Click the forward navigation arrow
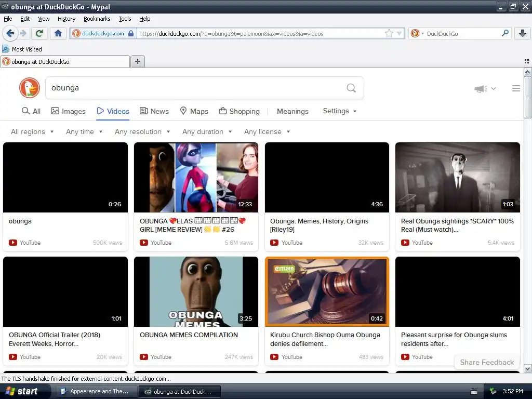532x399 pixels. 23,33
